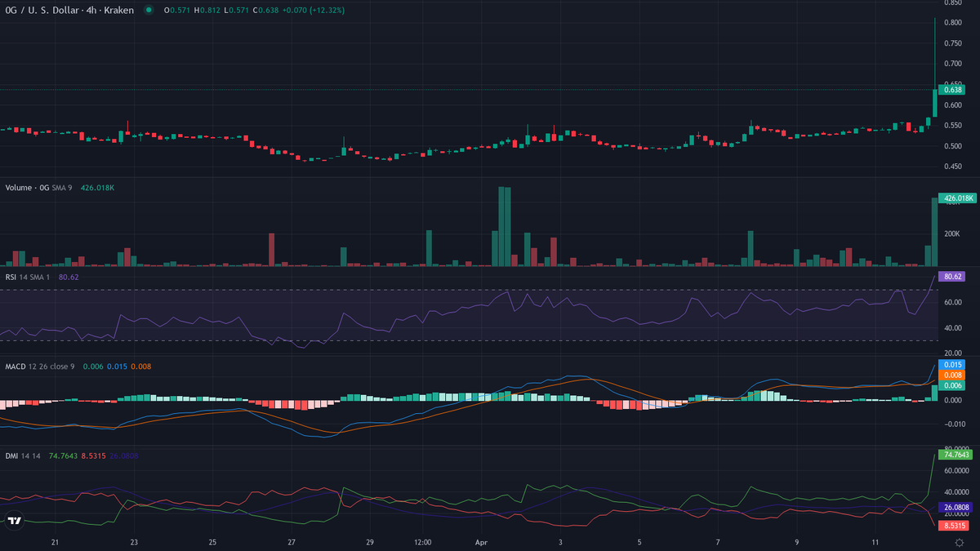Screen dimensions: 980x551
Task: Click the purple 80.62 RSI axis label
Action: 952,277
